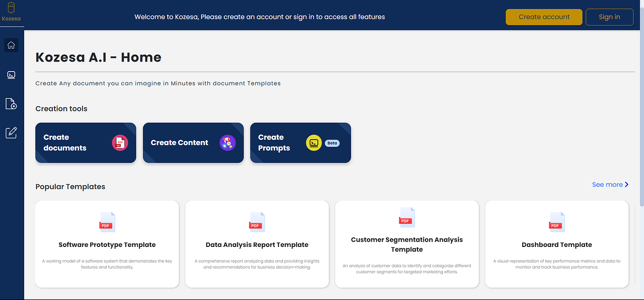
Task: Click the Create account button
Action: [x=543, y=17]
